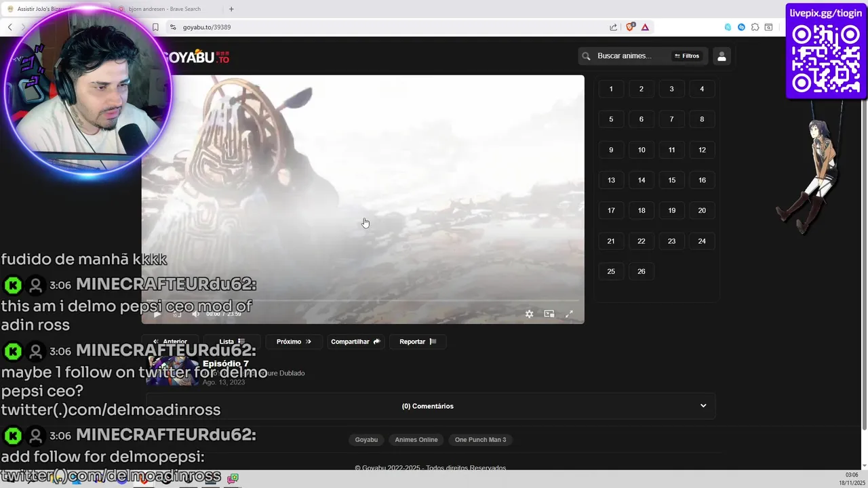The image size is (868, 488).
Task: Select episode 22
Action: click(x=642, y=241)
